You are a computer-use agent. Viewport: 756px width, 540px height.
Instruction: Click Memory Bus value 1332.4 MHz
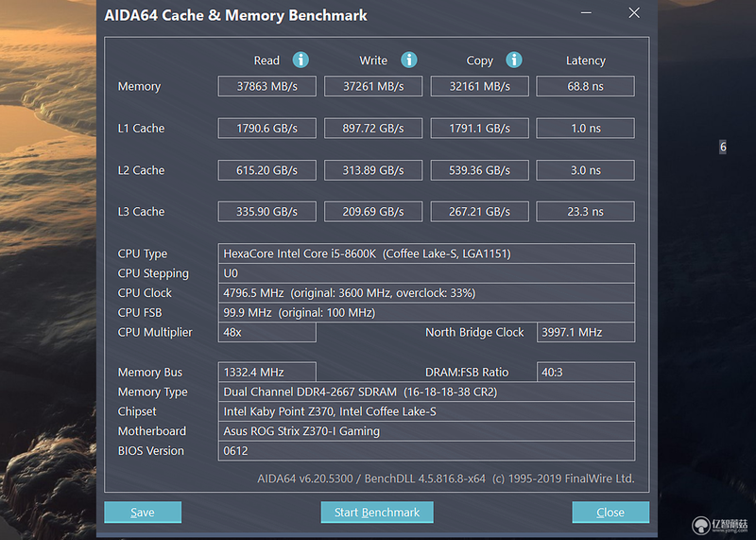click(267, 372)
